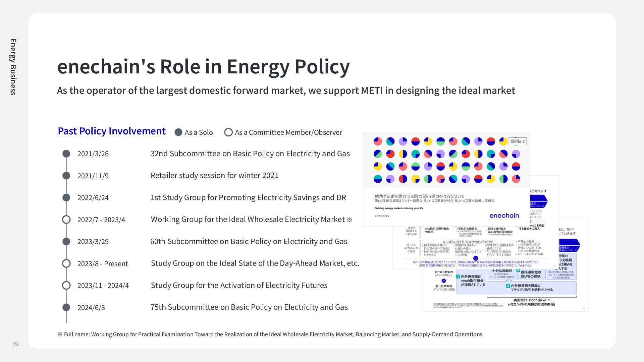644x362 pixels.
Task: Click the hollow marker for 2023/8 - Present
Action: 66,263
